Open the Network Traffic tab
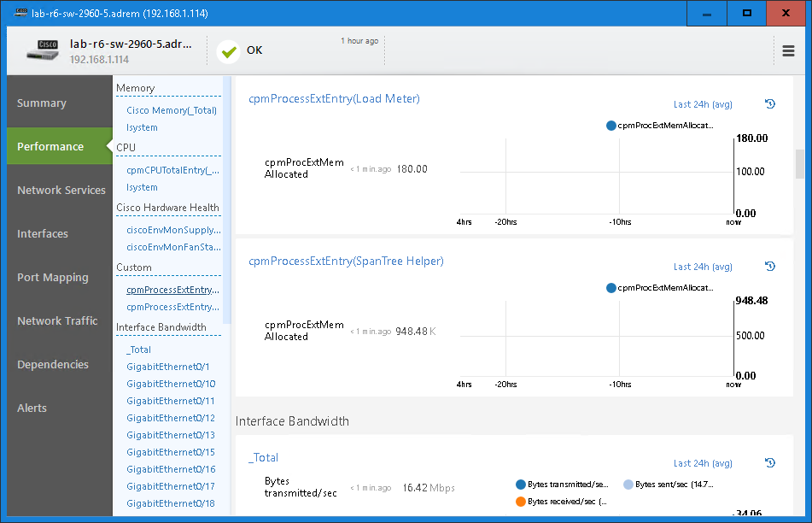Image resolution: width=812 pixels, height=523 pixels. pyautogui.click(x=60, y=320)
